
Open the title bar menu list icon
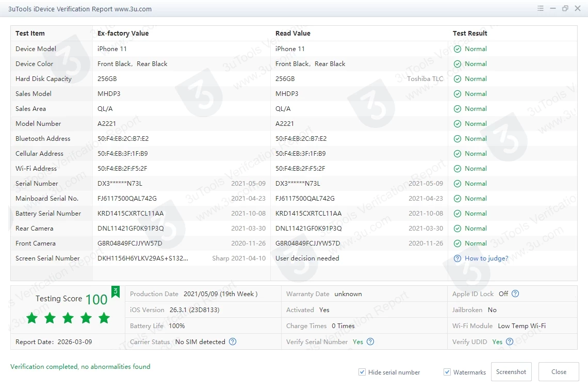(x=541, y=9)
